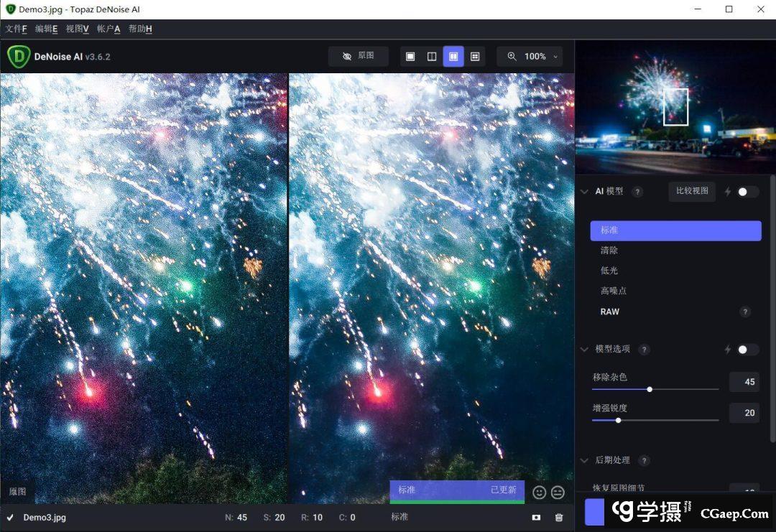776x532 pixels.
Task: Click the 移除杂色 slider handle
Action: click(650, 389)
